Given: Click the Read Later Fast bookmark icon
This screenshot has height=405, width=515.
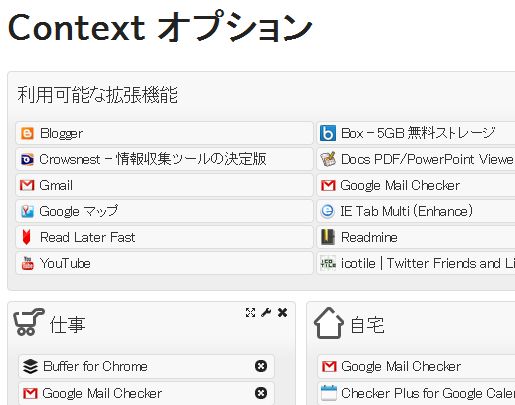Looking at the screenshot, I should (26, 237).
